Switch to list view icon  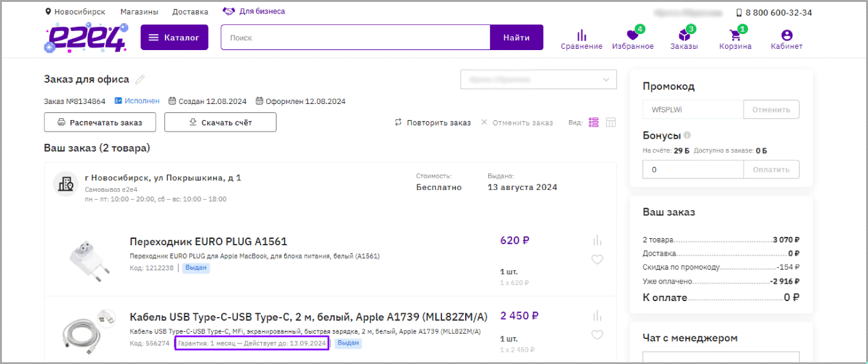(593, 122)
